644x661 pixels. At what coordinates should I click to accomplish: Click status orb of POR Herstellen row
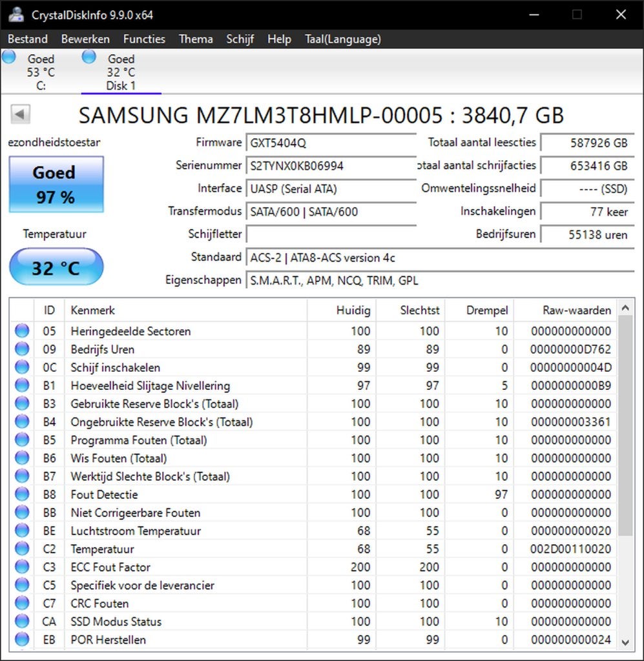coord(22,639)
